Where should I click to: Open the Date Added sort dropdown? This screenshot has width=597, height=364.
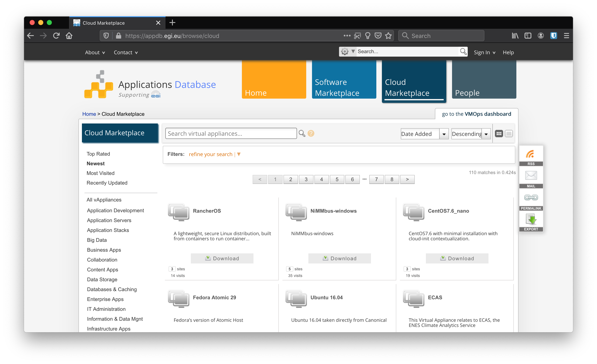click(424, 133)
